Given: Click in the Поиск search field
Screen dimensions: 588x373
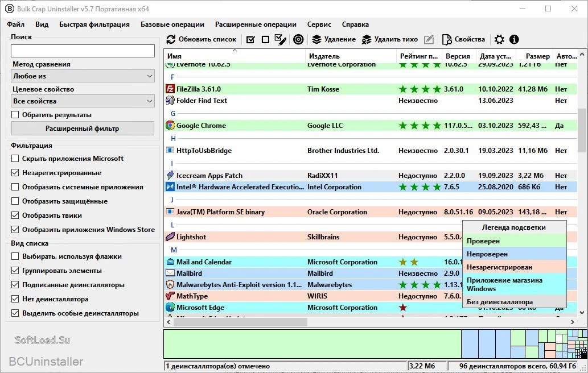Looking at the screenshot, I should click(x=83, y=51).
